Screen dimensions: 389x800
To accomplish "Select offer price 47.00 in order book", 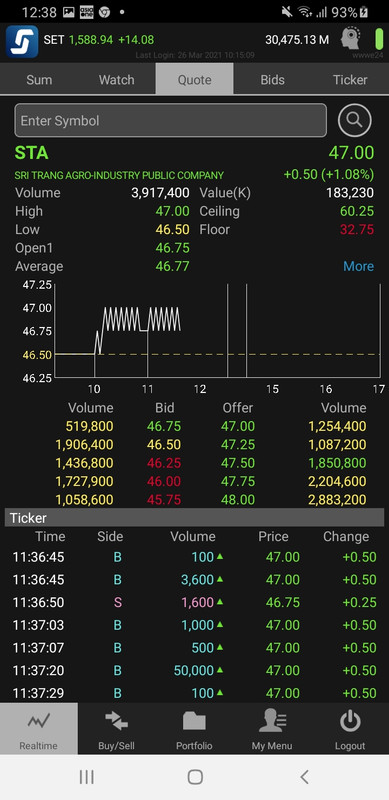I will click(238, 426).
